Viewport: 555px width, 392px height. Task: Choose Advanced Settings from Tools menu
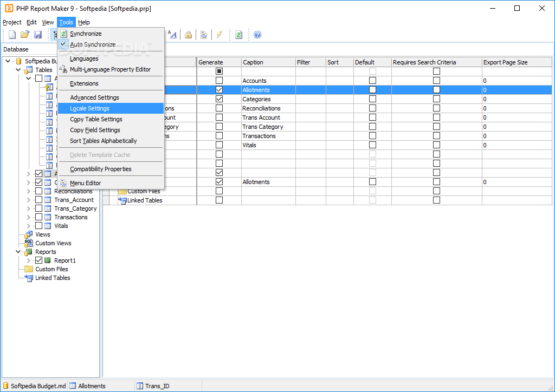111,97
